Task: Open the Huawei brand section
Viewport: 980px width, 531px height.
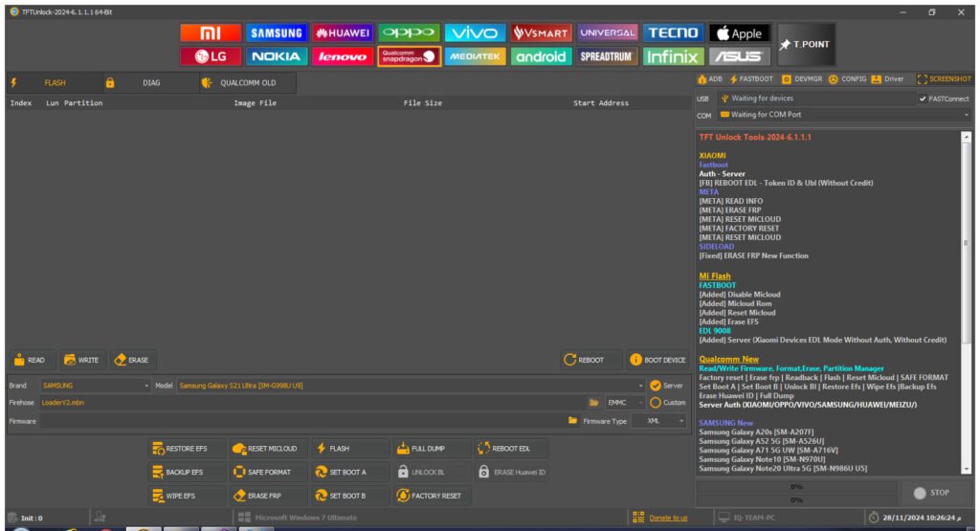Action: pyautogui.click(x=343, y=33)
